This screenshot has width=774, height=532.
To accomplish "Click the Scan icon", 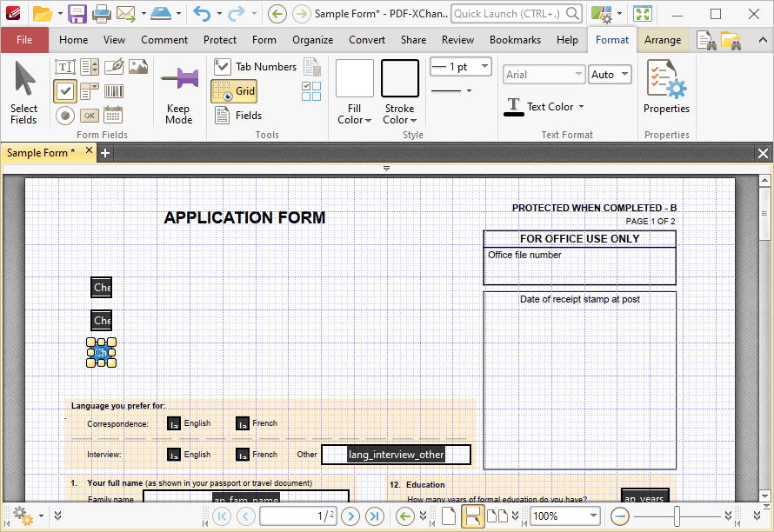I will point(161,14).
